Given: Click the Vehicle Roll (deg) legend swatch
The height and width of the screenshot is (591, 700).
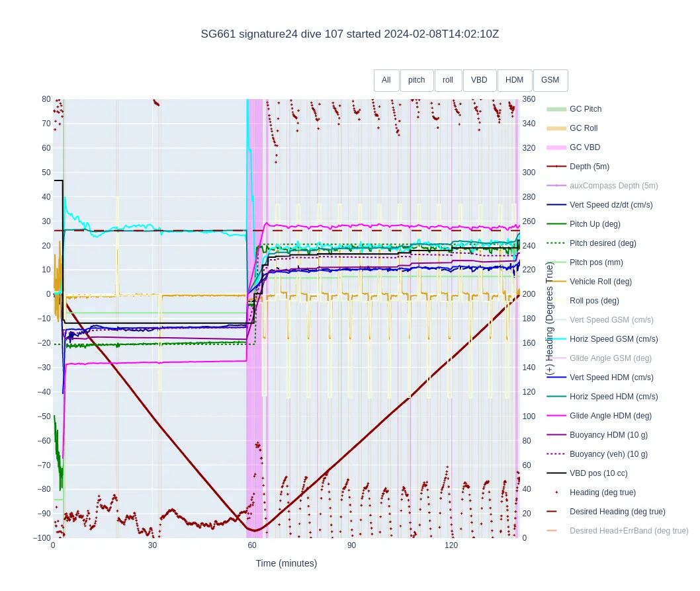Looking at the screenshot, I should pos(556,282).
